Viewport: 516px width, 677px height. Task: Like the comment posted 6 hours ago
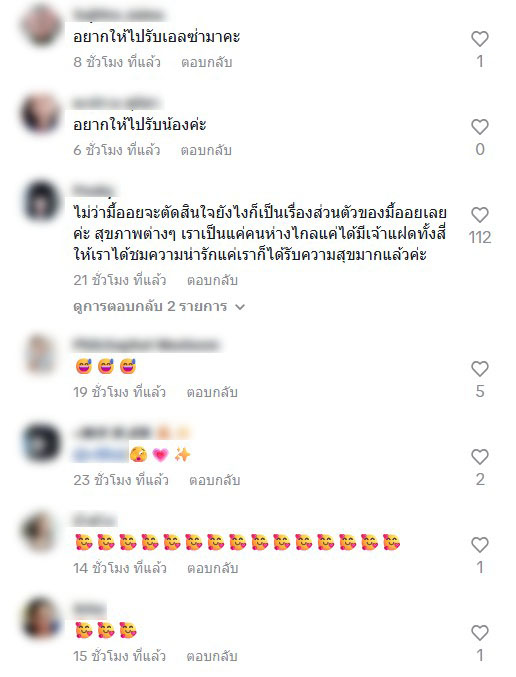479,127
